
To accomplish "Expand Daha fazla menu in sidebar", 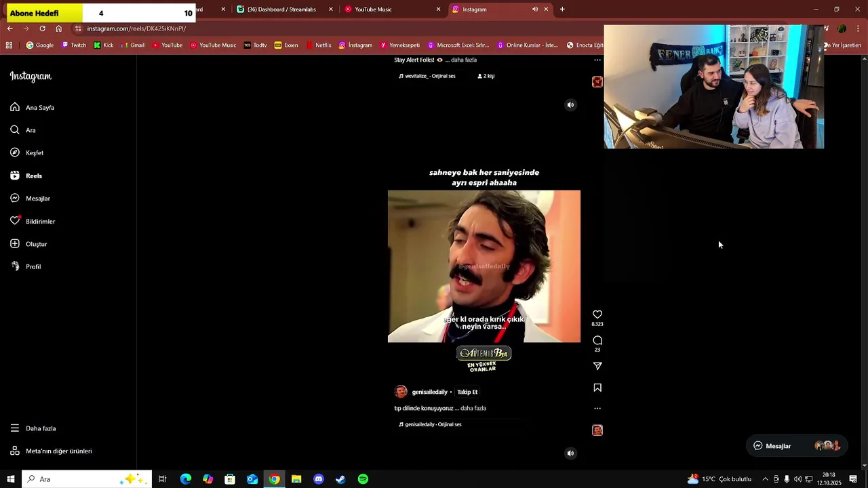I will (x=33, y=428).
